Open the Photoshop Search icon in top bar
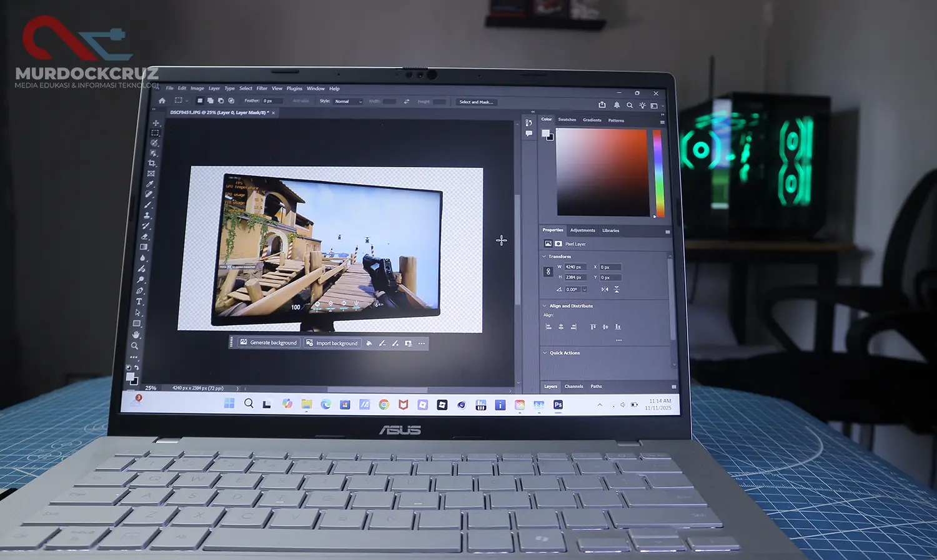This screenshot has height=560, width=937. point(630,105)
